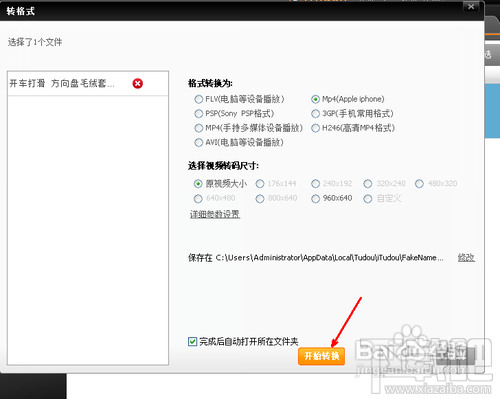Screen dimensions: 500x399
Task: Select 640x480 video size
Action: [198, 199]
